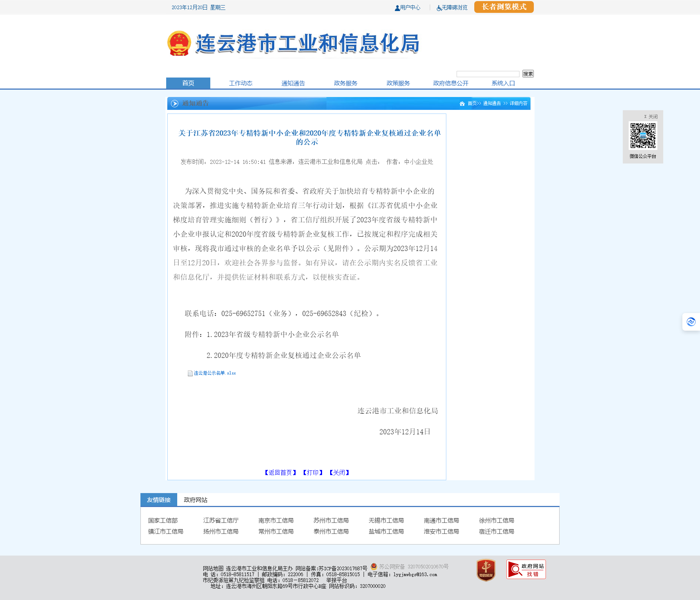Open the 通知通告 navigation menu item
The image size is (700, 600).
click(x=293, y=83)
